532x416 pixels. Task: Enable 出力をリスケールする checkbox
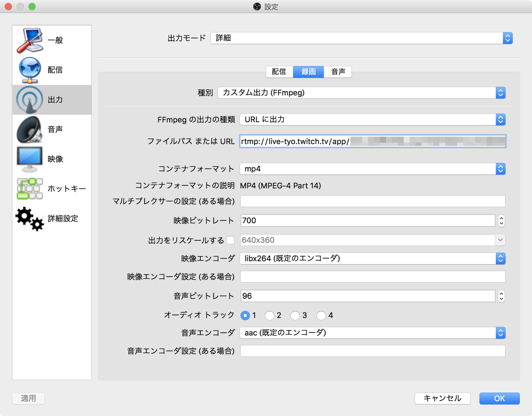(230, 240)
